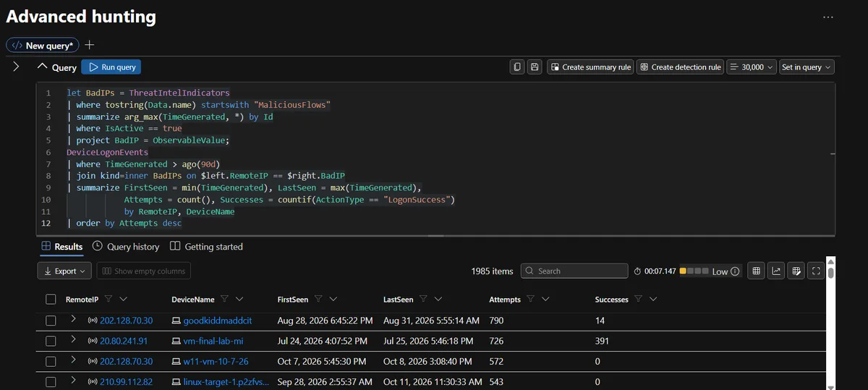Viewport: 868px width, 390px height.
Task: Click IP signal icon beside 210.99.112.82
Action: pos(93,381)
